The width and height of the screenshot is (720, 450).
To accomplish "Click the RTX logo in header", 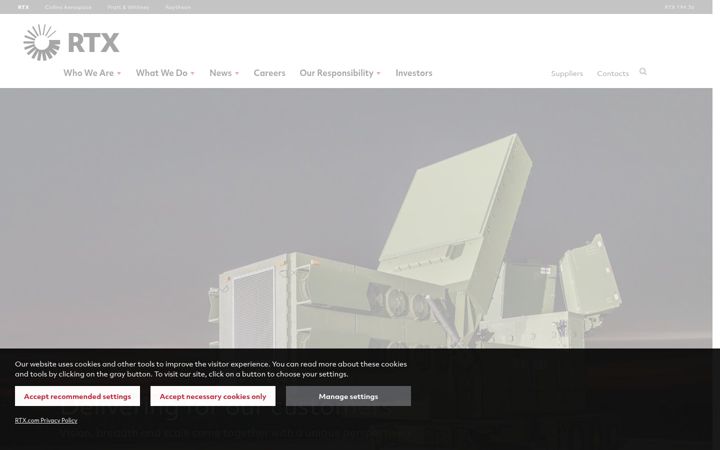I will point(72,42).
